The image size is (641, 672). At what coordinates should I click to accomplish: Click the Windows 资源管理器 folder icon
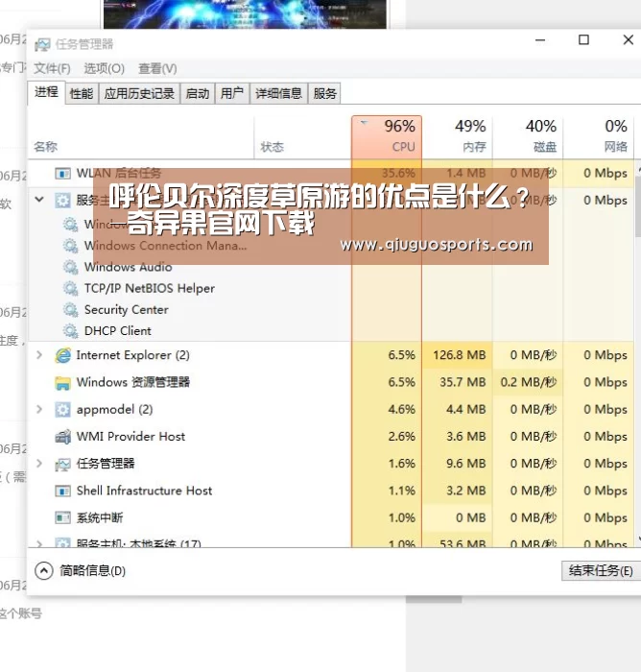[62, 383]
